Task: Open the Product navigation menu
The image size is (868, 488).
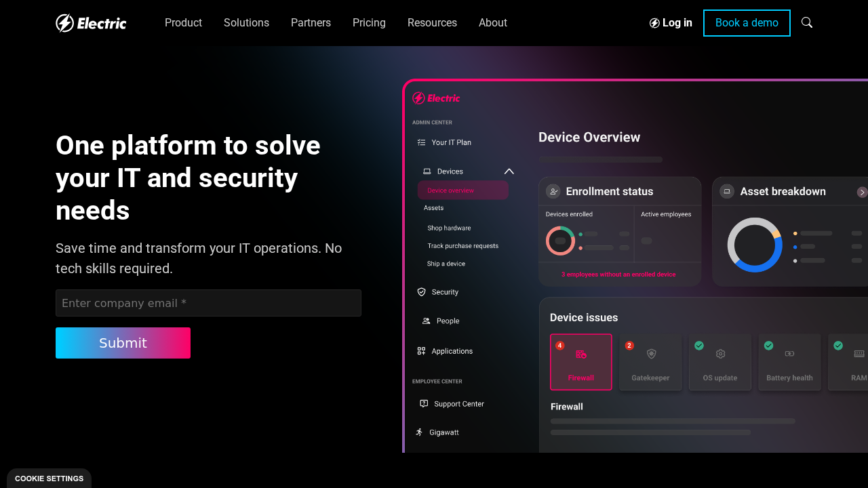Action: click(183, 23)
